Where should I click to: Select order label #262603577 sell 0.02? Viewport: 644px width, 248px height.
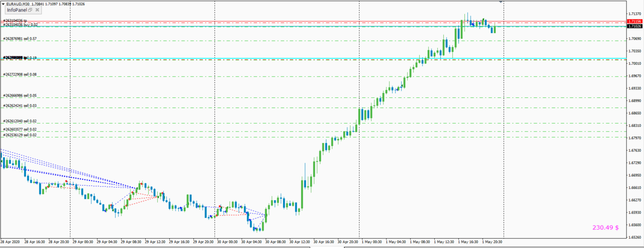coord(20,129)
